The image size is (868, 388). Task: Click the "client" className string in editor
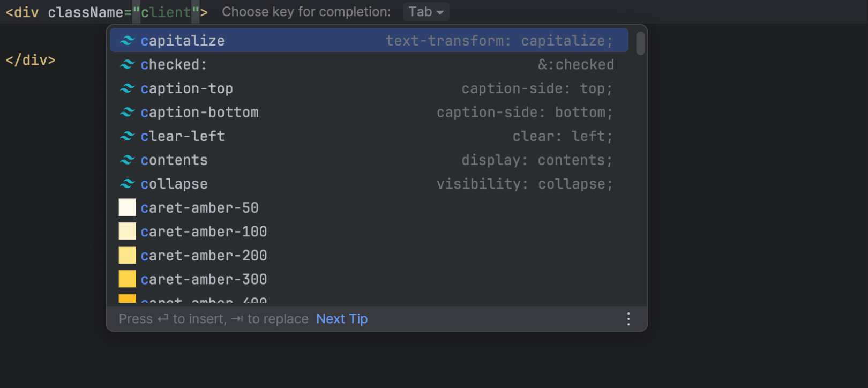pyautogui.click(x=166, y=12)
